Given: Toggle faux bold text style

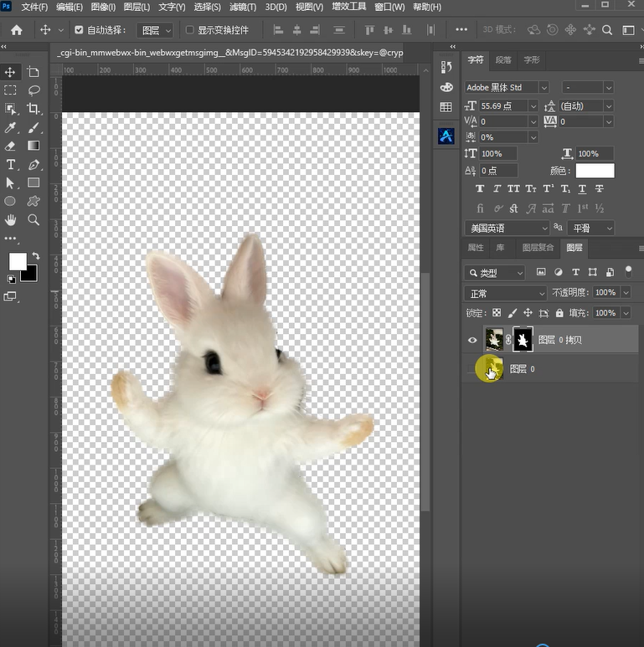Looking at the screenshot, I should (x=480, y=188).
